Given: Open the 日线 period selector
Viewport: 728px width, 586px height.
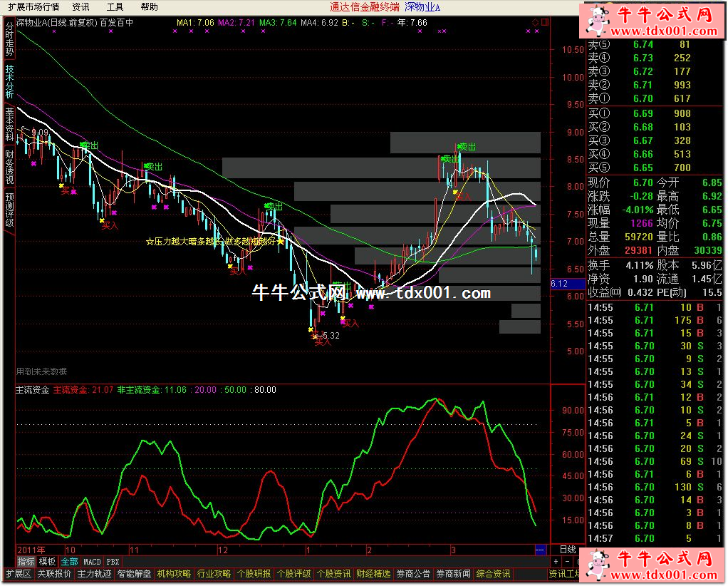Looking at the screenshot, I should pyautogui.click(x=568, y=550).
